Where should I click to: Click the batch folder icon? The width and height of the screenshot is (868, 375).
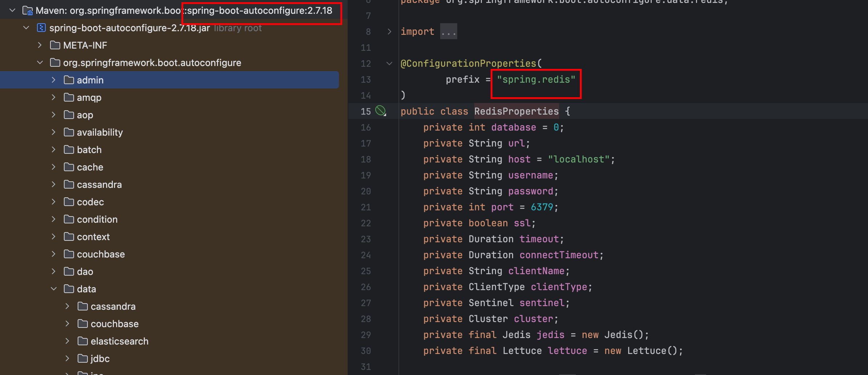pyautogui.click(x=69, y=150)
